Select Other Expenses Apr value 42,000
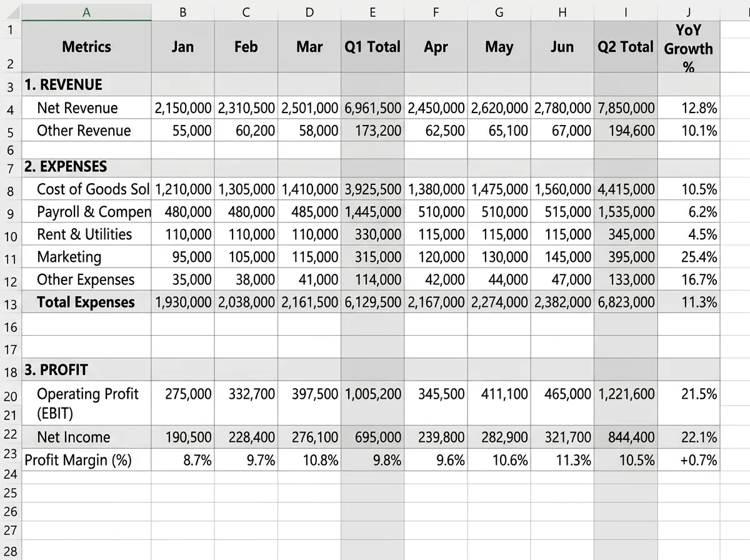This screenshot has width=750, height=560. tap(436, 279)
